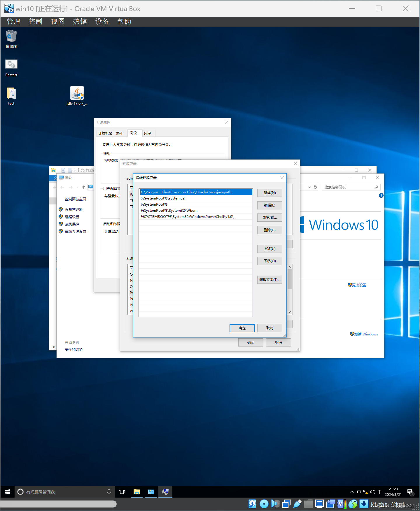Click the 新建(N) button
Screen dimensions: 420x511
(x=269, y=193)
